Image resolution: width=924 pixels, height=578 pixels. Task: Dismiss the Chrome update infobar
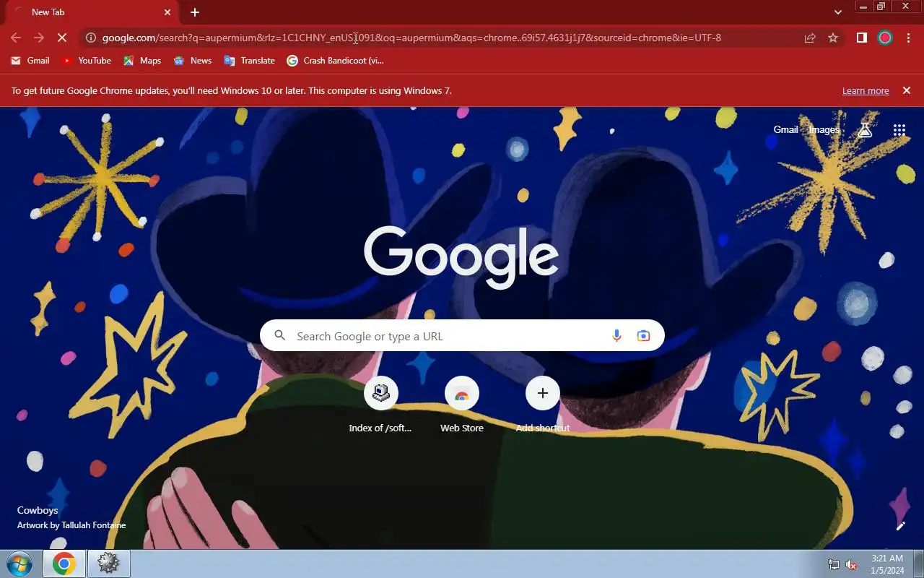point(907,90)
